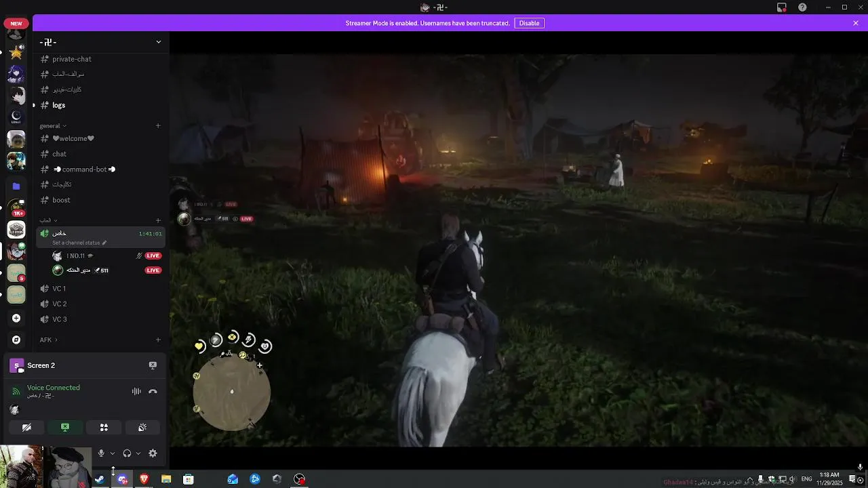This screenshot has width=868, height=488.
Task: Open server name header dropdown
Action: point(102,42)
